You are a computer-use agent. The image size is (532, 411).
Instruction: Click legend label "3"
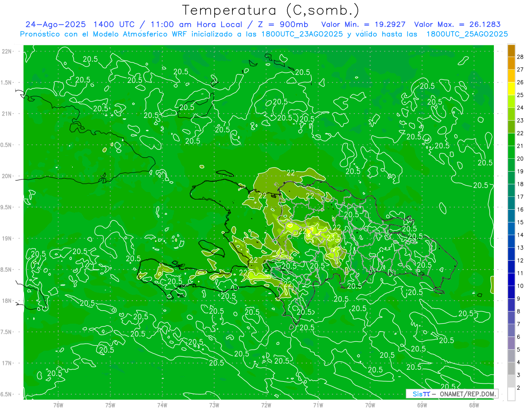click(518, 375)
